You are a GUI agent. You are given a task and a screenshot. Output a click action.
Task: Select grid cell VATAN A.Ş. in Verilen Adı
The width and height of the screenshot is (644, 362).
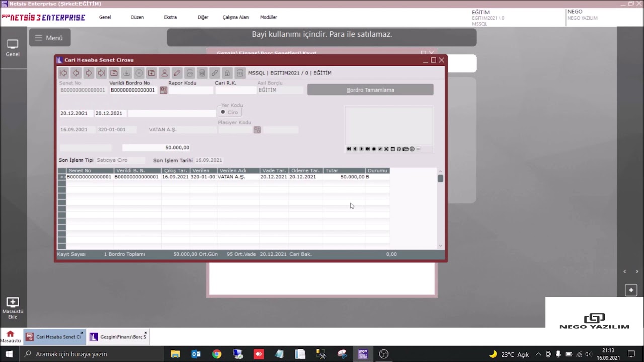pyautogui.click(x=238, y=177)
